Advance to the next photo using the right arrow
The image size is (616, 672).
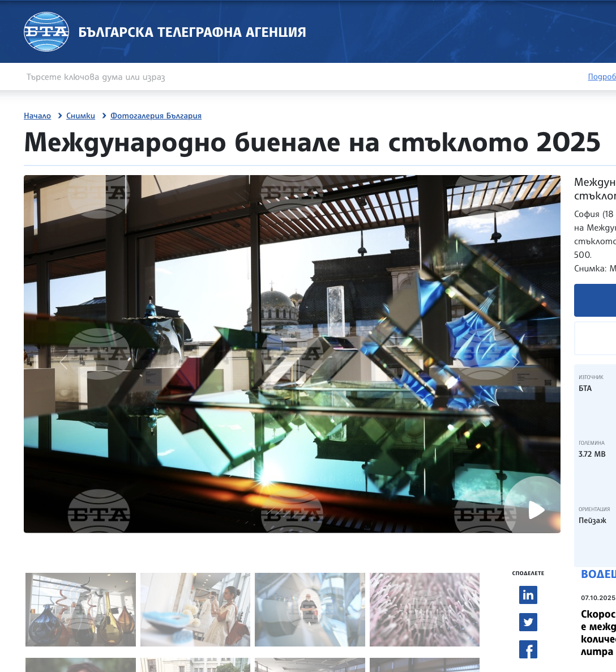(516, 363)
